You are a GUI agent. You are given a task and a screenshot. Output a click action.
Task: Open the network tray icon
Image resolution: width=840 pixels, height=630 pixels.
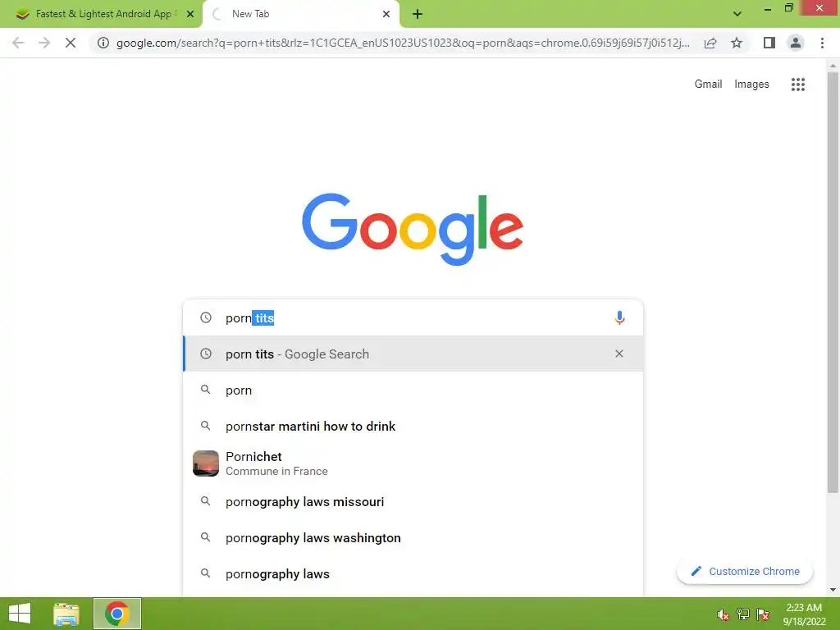(x=743, y=614)
